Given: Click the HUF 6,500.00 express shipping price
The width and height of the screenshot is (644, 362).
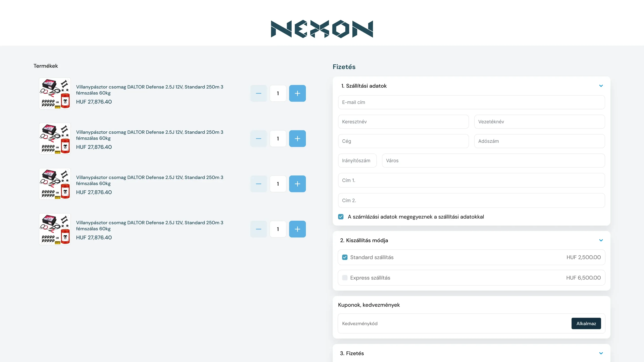Looking at the screenshot, I should tap(583, 278).
